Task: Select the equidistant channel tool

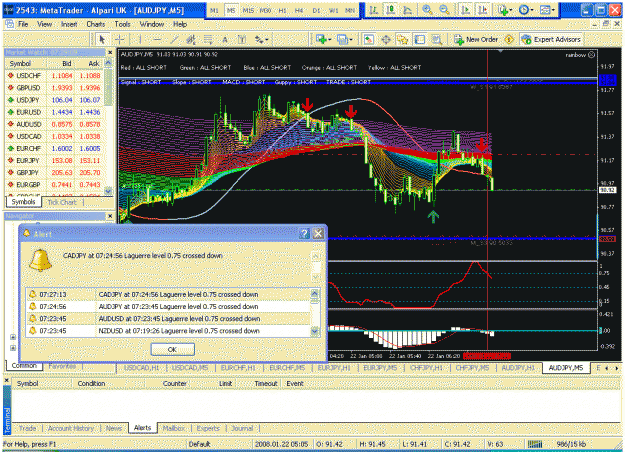Action: (191, 39)
